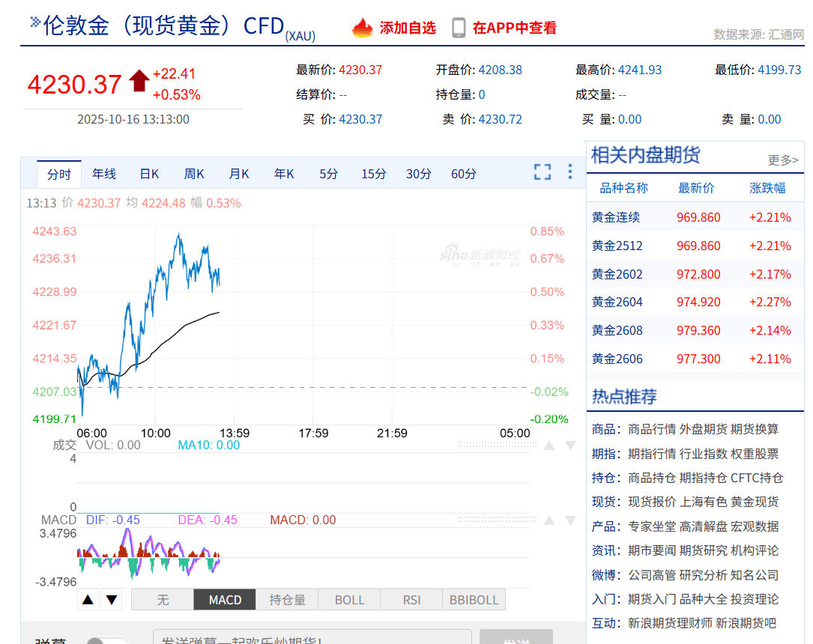This screenshot has width=813, height=644.
Task: Open the 黄金2602 futures link
Action: click(617, 274)
